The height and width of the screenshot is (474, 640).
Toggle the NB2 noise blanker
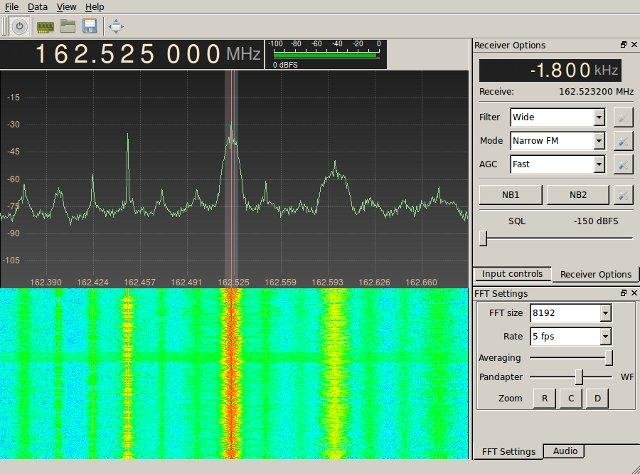click(578, 195)
